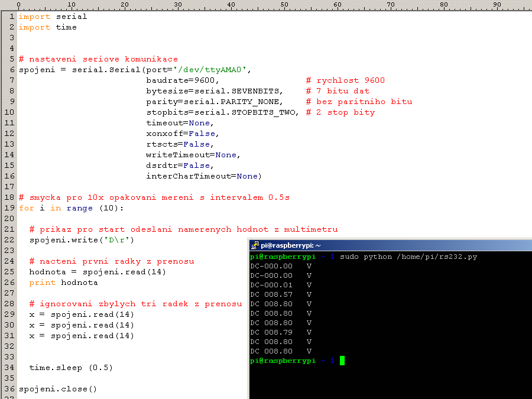Click the pi@raspberrypi terminal title bar
The image size is (532, 399).
(391, 245)
